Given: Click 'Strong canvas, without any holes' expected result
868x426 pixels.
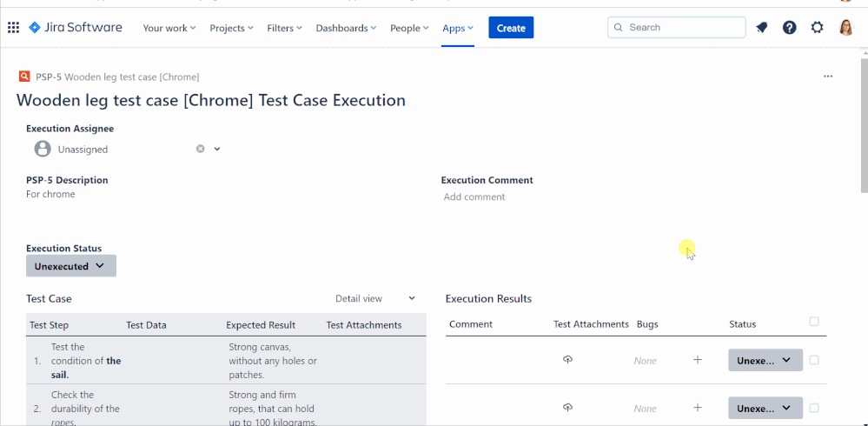Looking at the screenshot, I should coord(273,361).
